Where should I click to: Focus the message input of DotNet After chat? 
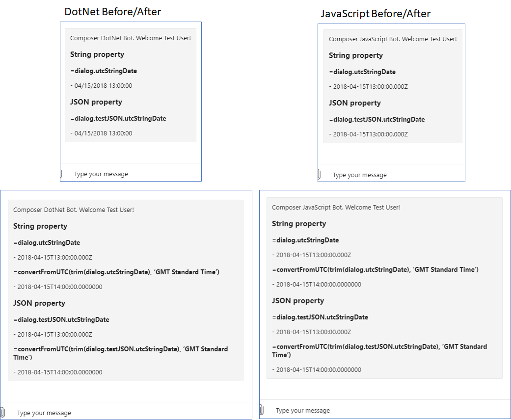pos(44,413)
